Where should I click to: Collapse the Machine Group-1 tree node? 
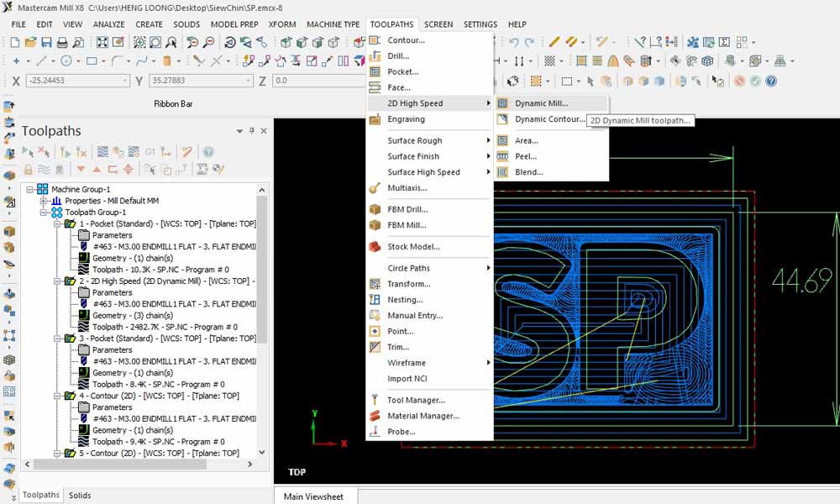coord(30,189)
